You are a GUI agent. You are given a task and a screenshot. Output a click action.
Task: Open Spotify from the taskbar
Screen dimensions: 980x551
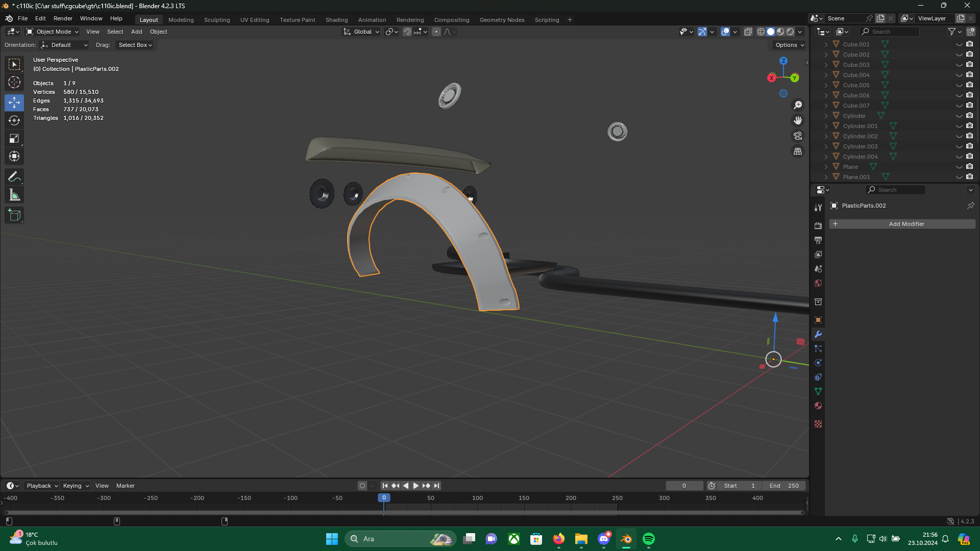point(648,539)
